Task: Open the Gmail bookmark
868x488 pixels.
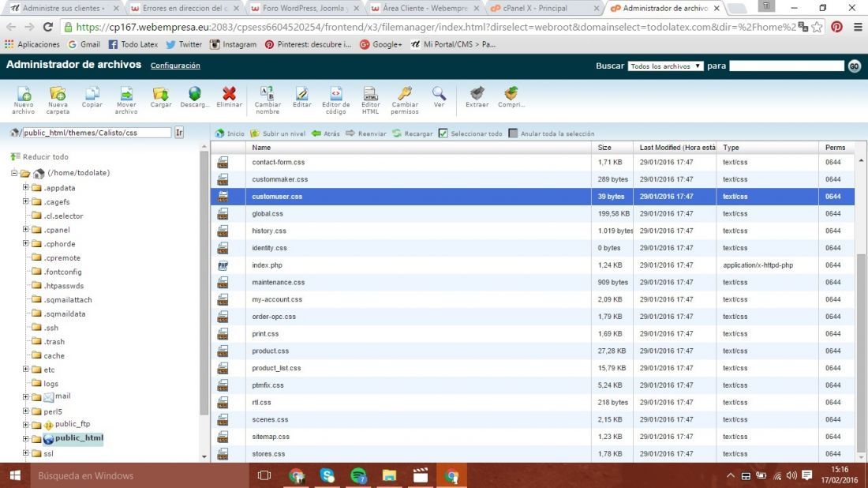Action: pyautogui.click(x=84, y=44)
